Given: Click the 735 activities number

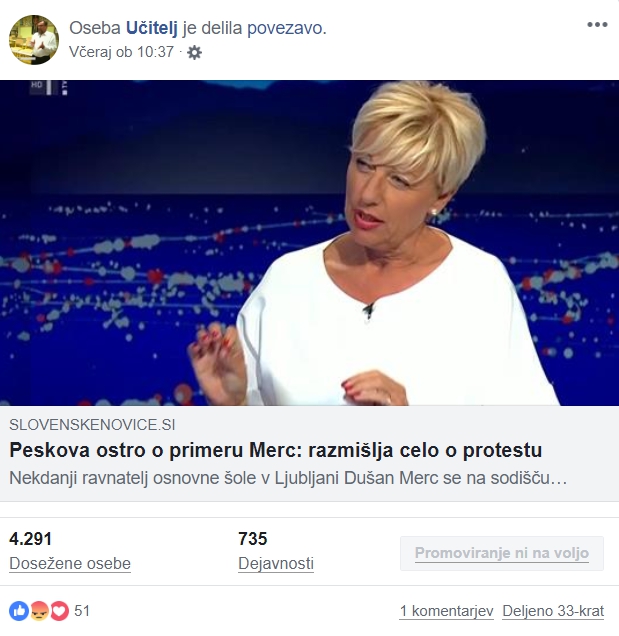Looking at the screenshot, I should coord(253,539).
